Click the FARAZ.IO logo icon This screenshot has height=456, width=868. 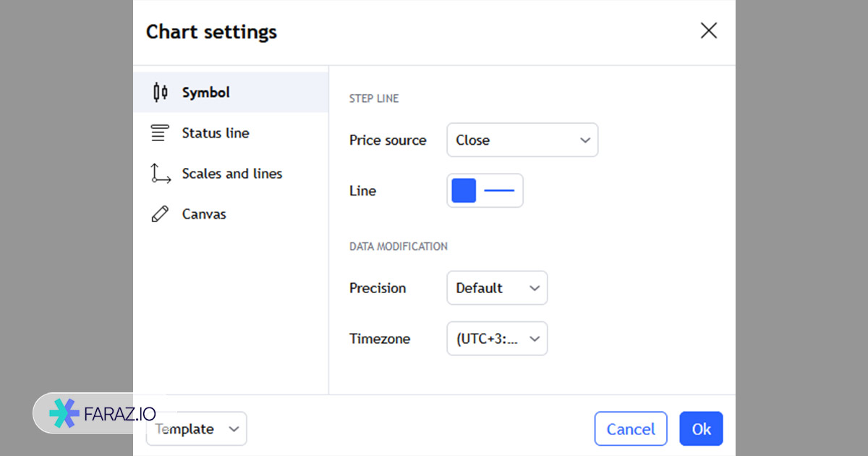click(64, 413)
